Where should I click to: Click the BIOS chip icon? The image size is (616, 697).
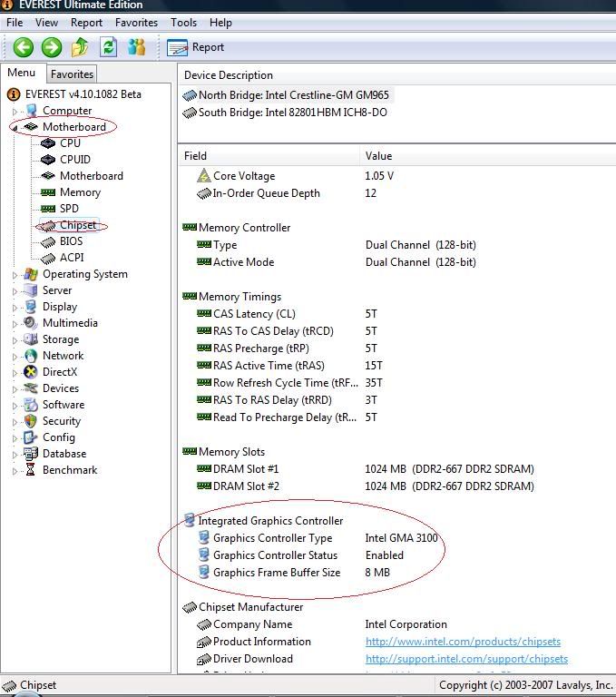tap(48, 241)
